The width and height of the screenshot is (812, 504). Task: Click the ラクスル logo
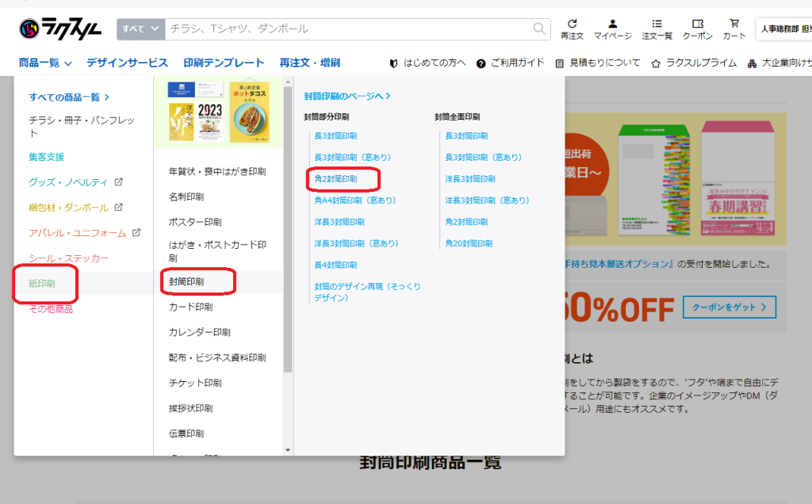(x=60, y=29)
